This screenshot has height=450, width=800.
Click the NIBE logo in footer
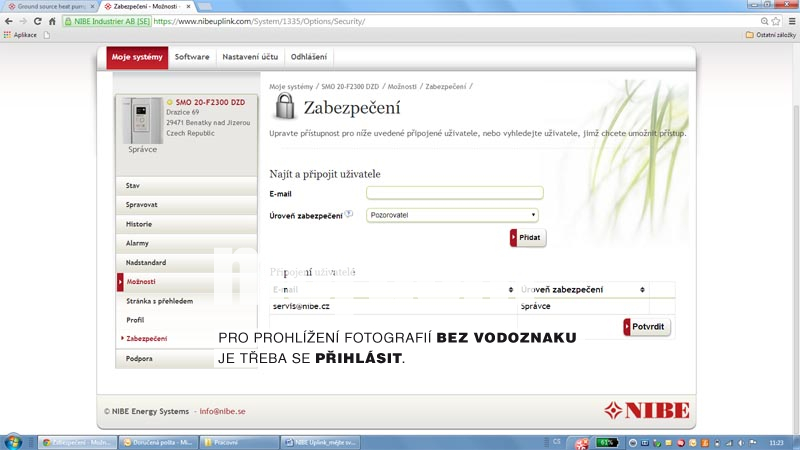(647, 410)
